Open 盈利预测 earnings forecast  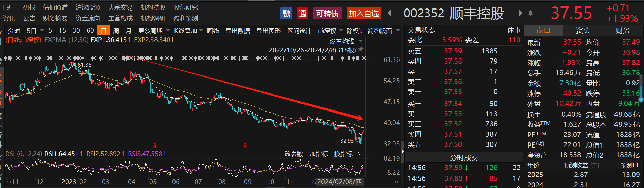186,18
